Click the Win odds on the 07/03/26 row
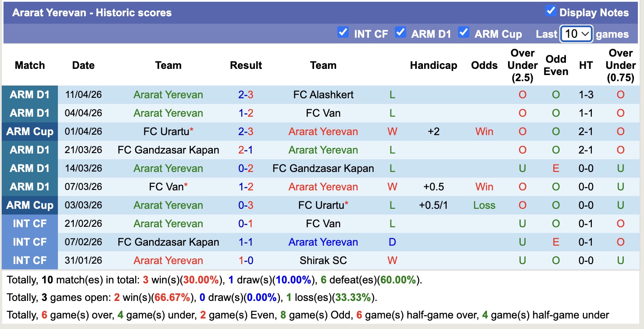Image resolution: width=644 pixels, height=329 pixels. tap(484, 186)
